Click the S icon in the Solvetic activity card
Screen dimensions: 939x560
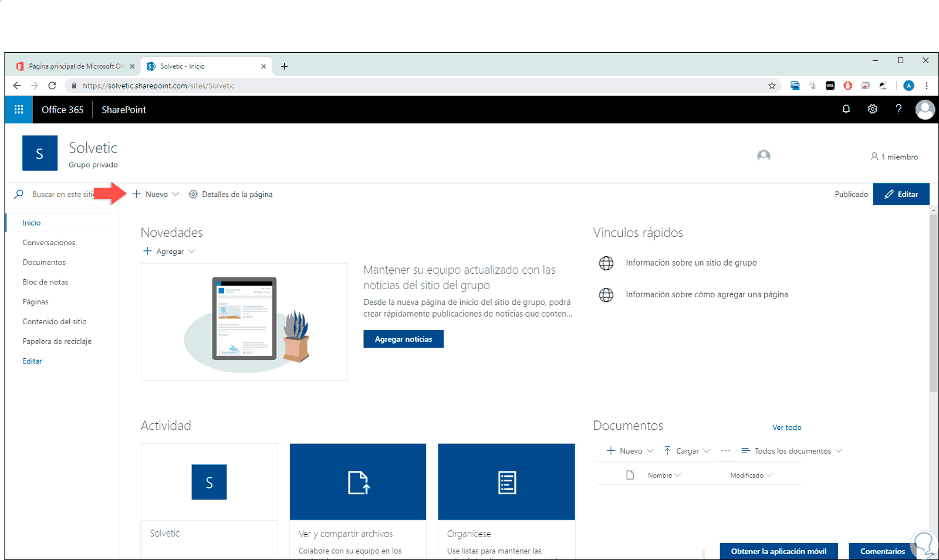(x=209, y=482)
